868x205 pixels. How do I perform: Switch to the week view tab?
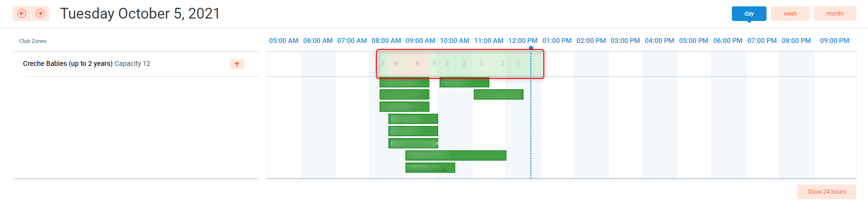(790, 14)
